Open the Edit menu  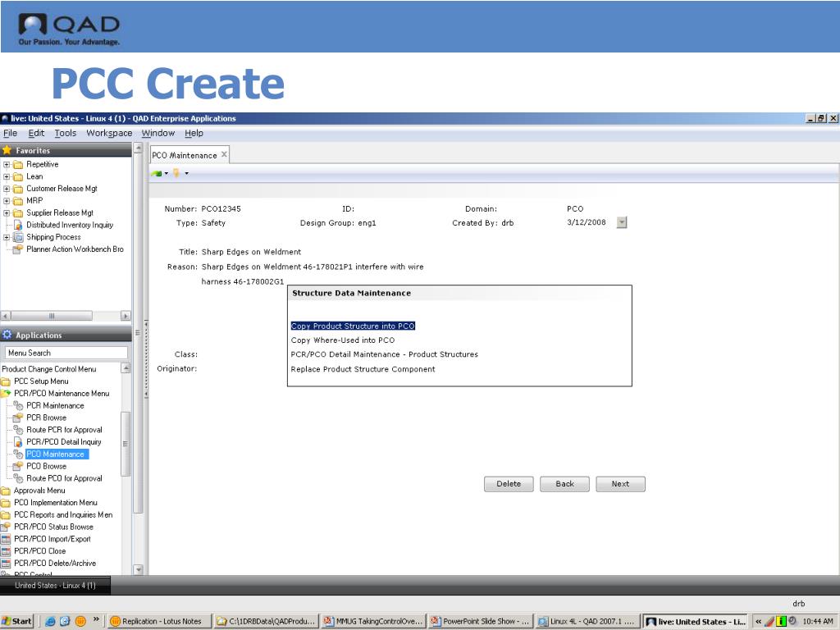(36, 133)
